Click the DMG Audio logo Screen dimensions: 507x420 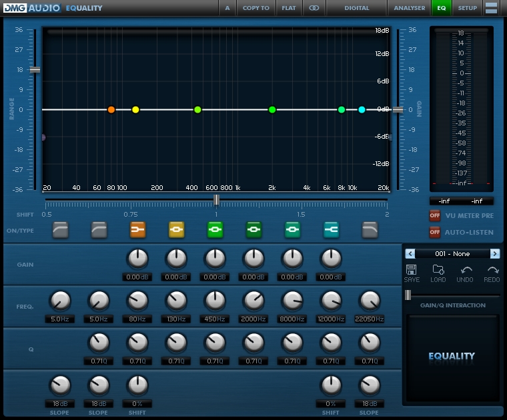tap(32, 8)
